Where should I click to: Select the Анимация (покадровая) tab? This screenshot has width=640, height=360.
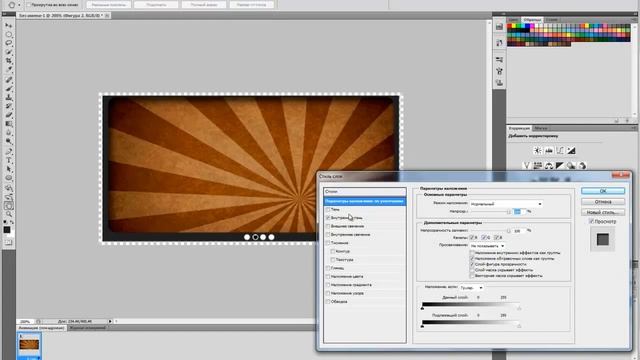(41, 328)
